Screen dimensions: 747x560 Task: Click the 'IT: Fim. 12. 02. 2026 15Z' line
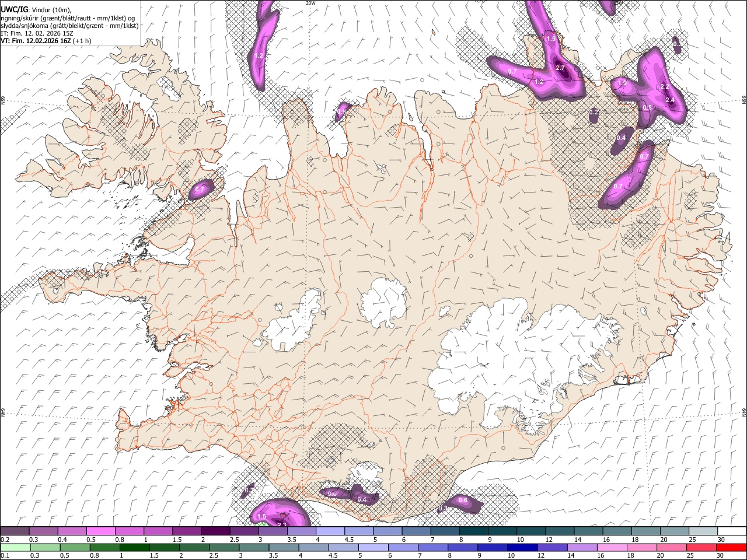click(x=36, y=33)
